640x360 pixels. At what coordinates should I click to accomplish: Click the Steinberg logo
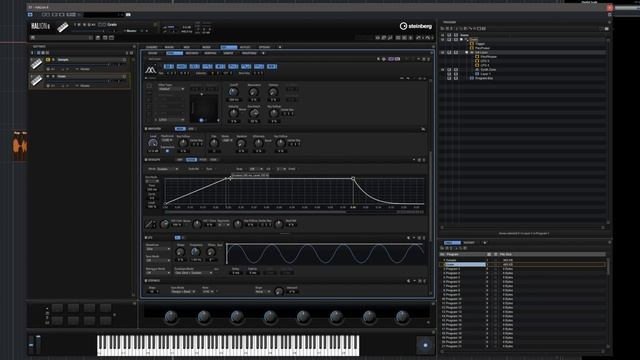pos(416,26)
